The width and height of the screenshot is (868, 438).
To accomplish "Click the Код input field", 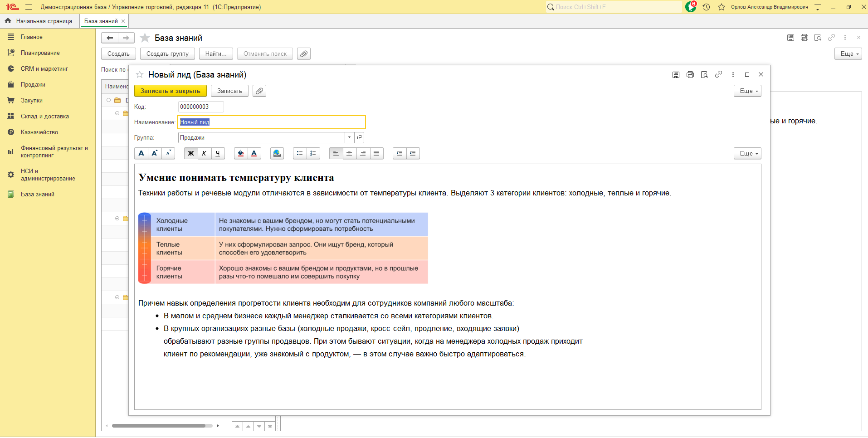I will 201,107.
